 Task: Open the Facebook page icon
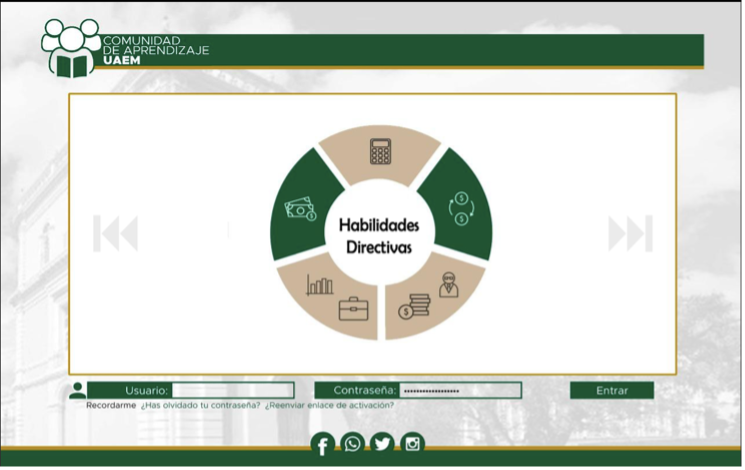click(322, 444)
